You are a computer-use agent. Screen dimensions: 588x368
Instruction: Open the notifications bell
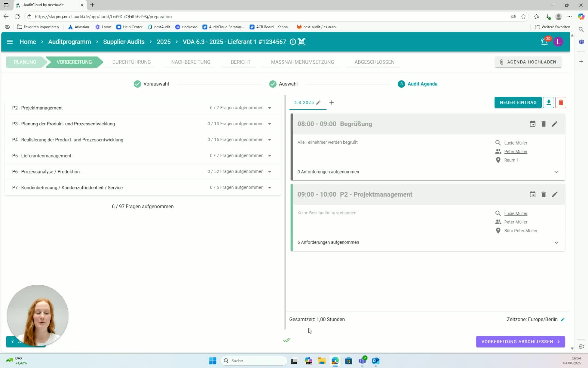[x=544, y=42]
